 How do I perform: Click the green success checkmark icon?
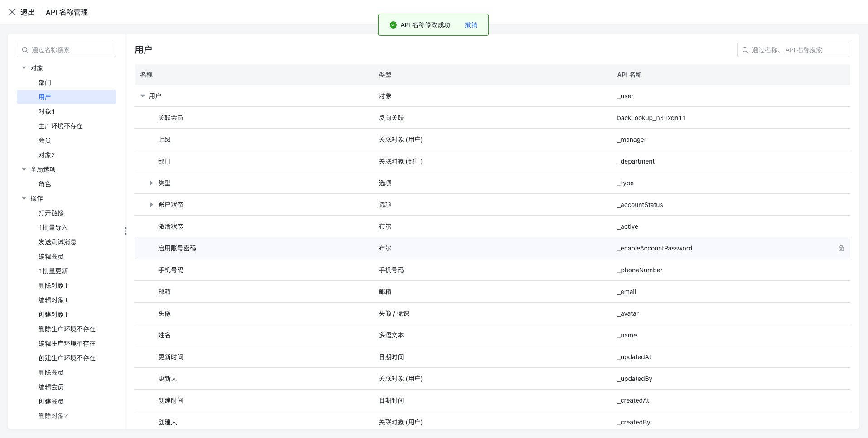[x=393, y=25]
